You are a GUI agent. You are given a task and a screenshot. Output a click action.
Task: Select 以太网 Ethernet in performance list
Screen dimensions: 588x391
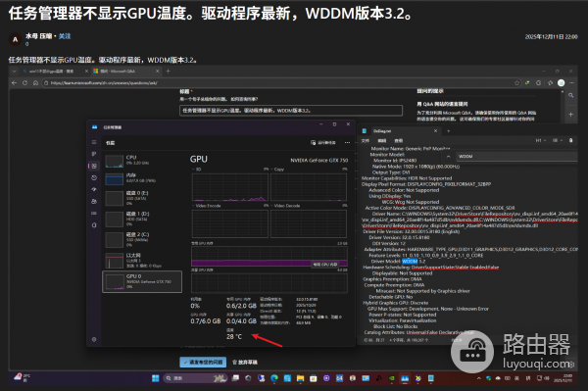142,260
